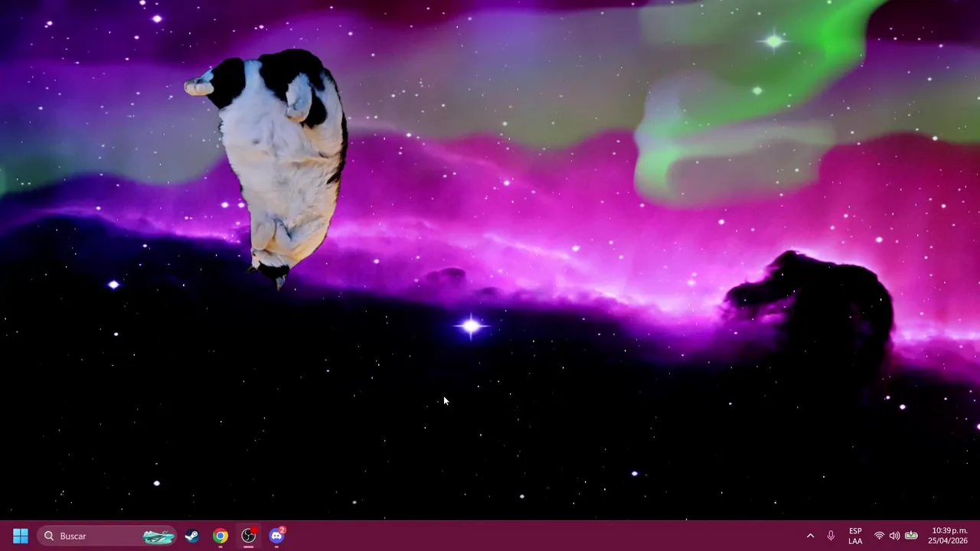This screenshot has width=980, height=551.
Task: Open Discord from the taskbar
Action: [x=277, y=536]
